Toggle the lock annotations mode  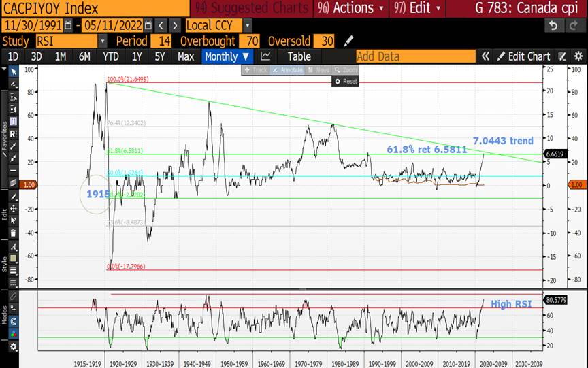pyautogui.click(x=14, y=309)
